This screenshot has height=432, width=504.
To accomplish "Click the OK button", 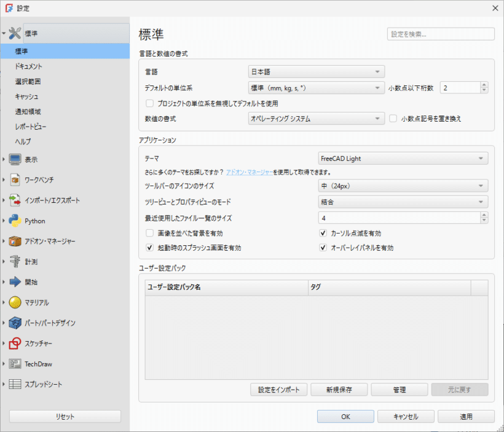I will pos(345,417).
